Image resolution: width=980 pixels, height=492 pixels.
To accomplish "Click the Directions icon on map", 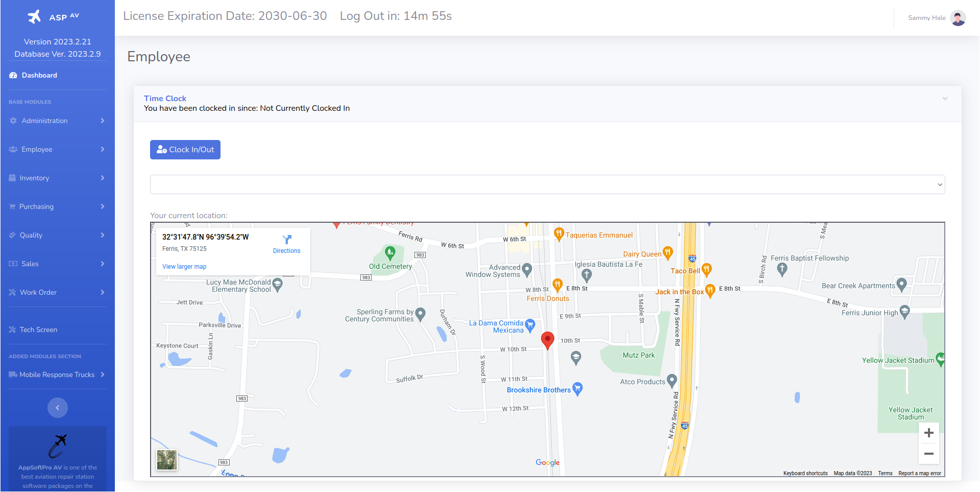I will pyautogui.click(x=287, y=240).
